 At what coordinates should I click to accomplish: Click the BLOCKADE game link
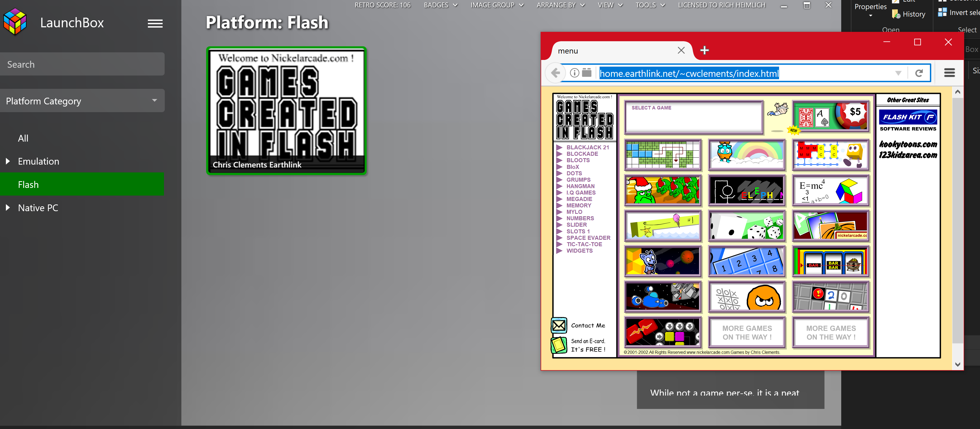[x=582, y=154]
